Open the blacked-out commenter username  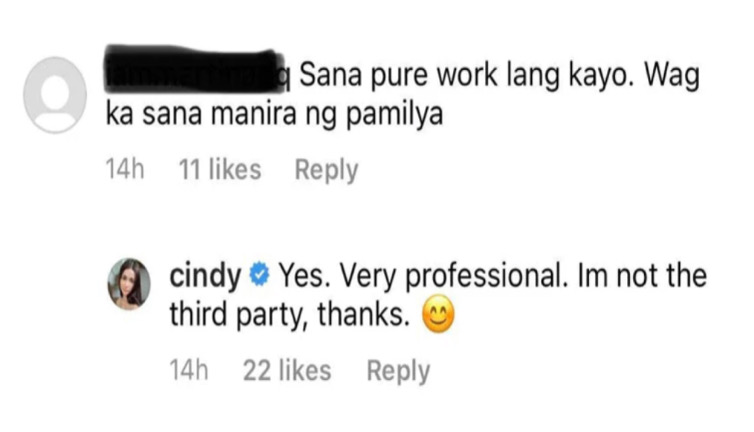pos(197,70)
